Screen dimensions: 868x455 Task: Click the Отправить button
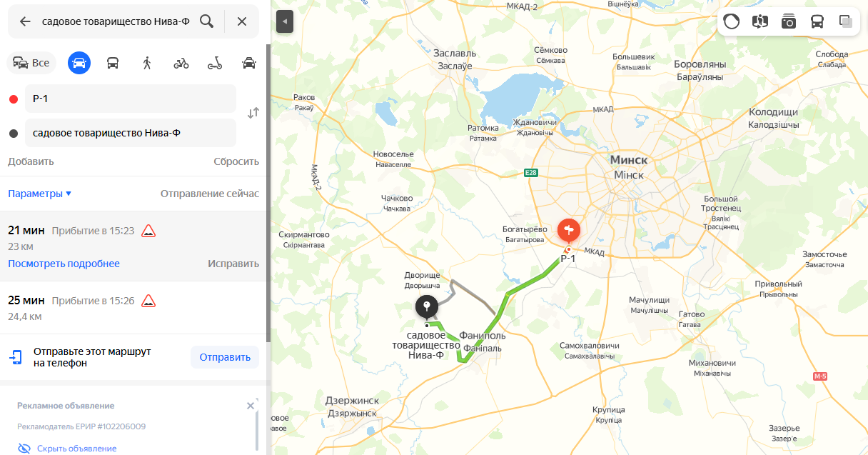click(225, 357)
